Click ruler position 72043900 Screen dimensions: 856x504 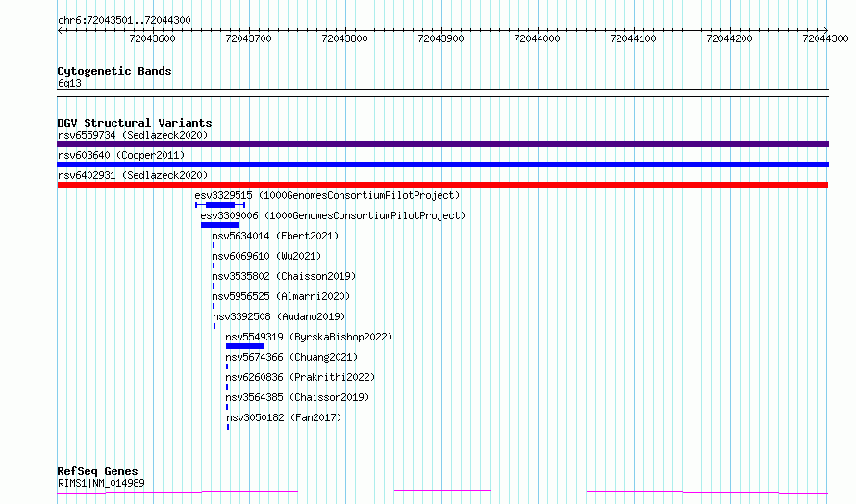pos(441,38)
